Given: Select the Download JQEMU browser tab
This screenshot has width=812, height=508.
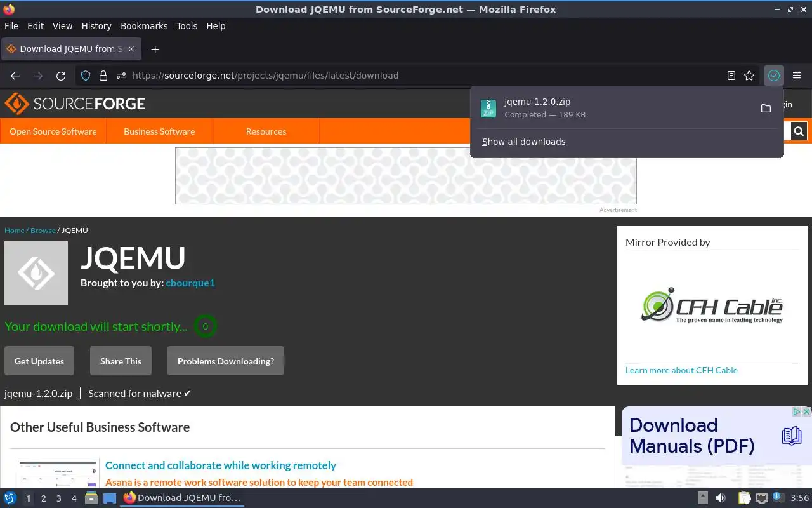Looking at the screenshot, I should 72,49.
